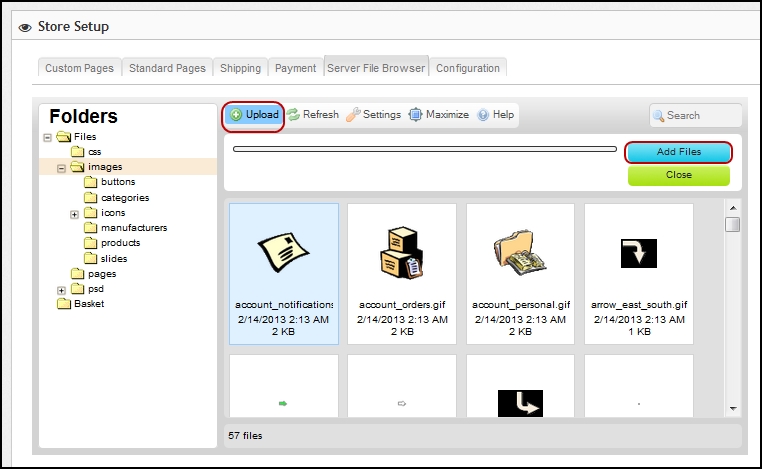Click the Maximize toolbar label
This screenshot has width=762, height=469.
pos(448,115)
